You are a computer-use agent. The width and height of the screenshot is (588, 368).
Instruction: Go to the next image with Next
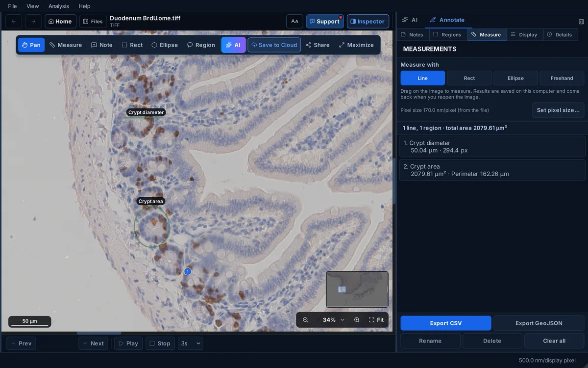93,343
